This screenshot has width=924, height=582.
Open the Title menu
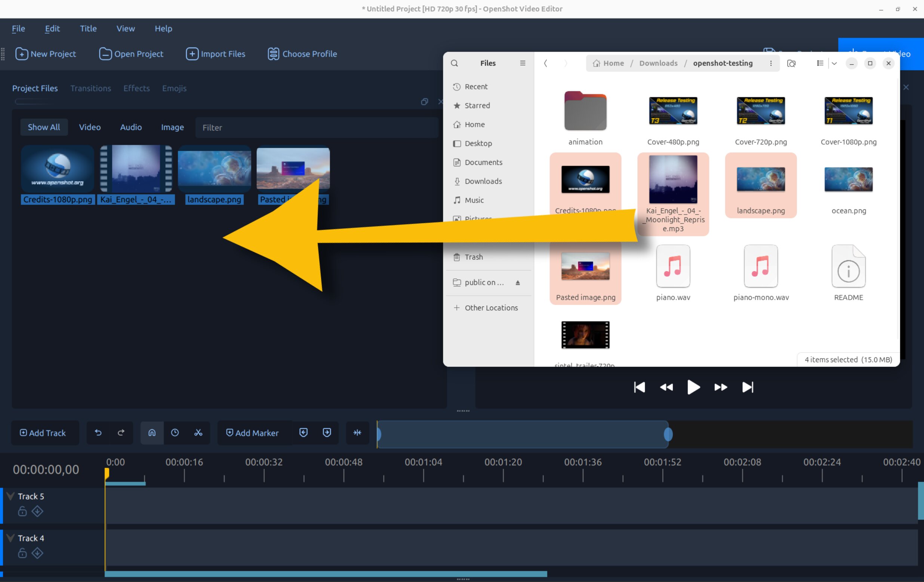click(88, 28)
